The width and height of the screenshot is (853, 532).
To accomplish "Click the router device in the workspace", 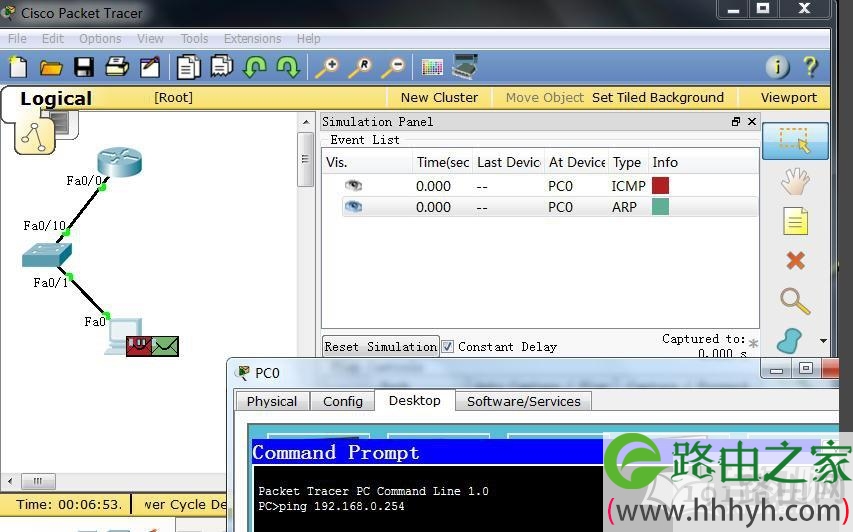I will point(119,161).
